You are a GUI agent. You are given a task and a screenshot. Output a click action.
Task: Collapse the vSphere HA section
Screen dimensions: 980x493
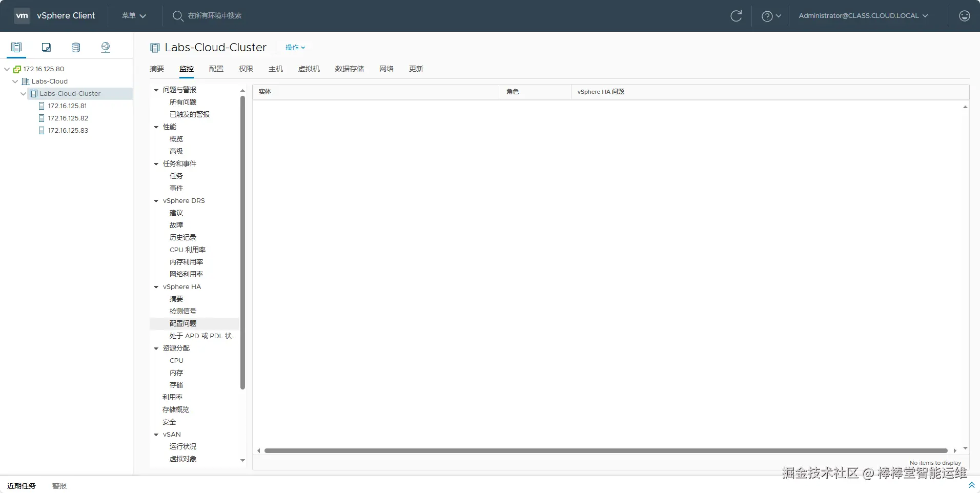156,287
